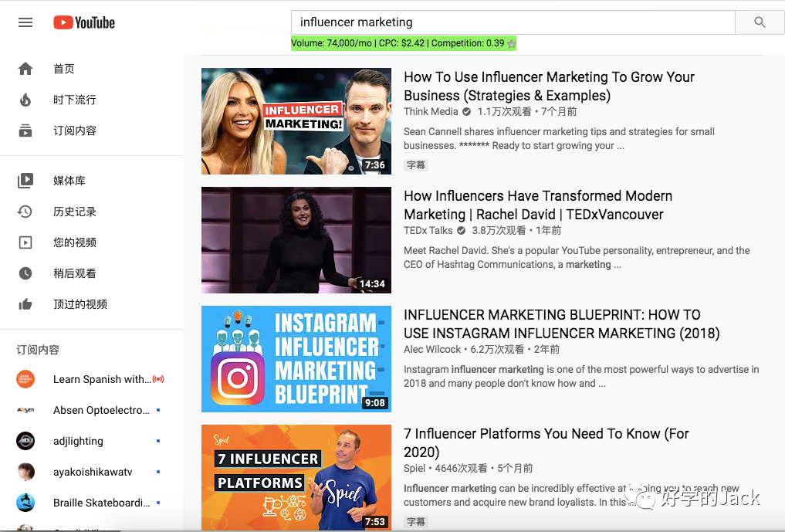This screenshot has width=785, height=532.
Task: Open How To Use Influencer Marketing video title
Action: [x=550, y=86]
